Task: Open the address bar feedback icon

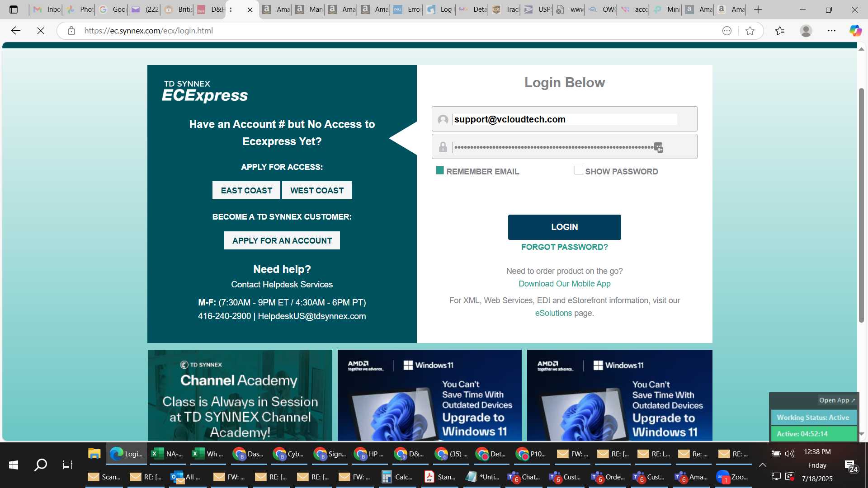Action: tap(727, 31)
